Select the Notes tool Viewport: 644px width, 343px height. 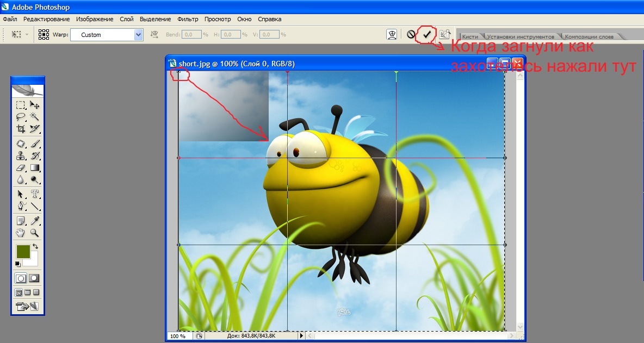[x=21, y=221]
